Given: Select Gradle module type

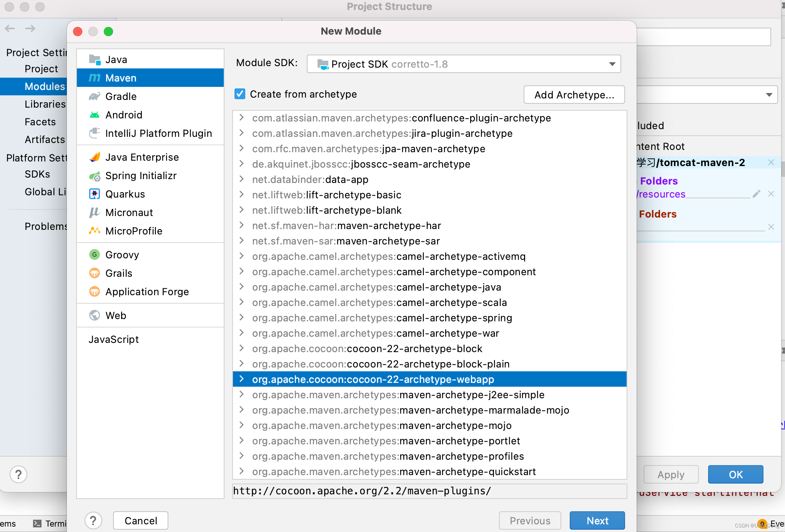Looking at the screenshot, I should [150, 96].
